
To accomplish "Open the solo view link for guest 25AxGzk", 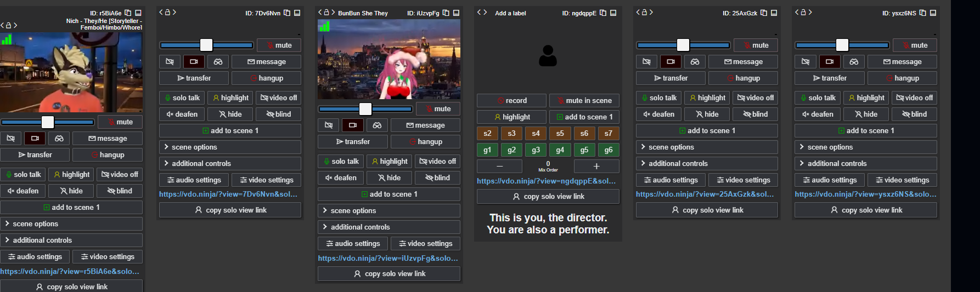I will [705, 194].
